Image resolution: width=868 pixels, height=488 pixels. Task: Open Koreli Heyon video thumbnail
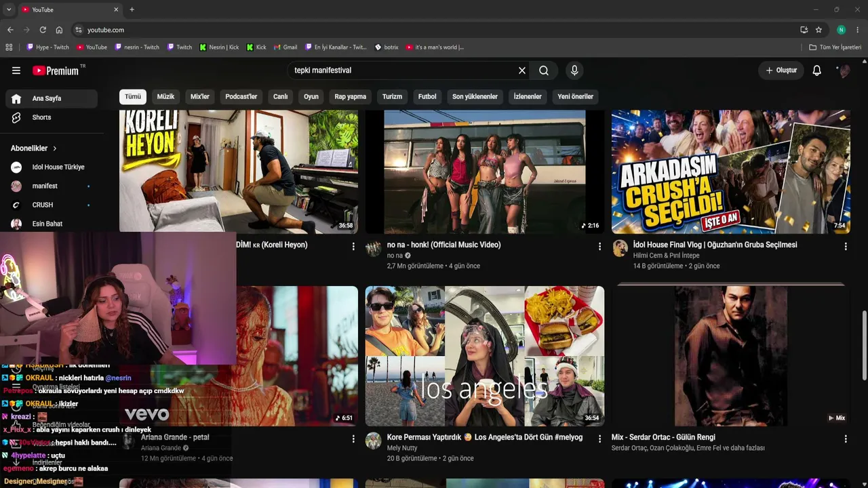pos(239,171)
